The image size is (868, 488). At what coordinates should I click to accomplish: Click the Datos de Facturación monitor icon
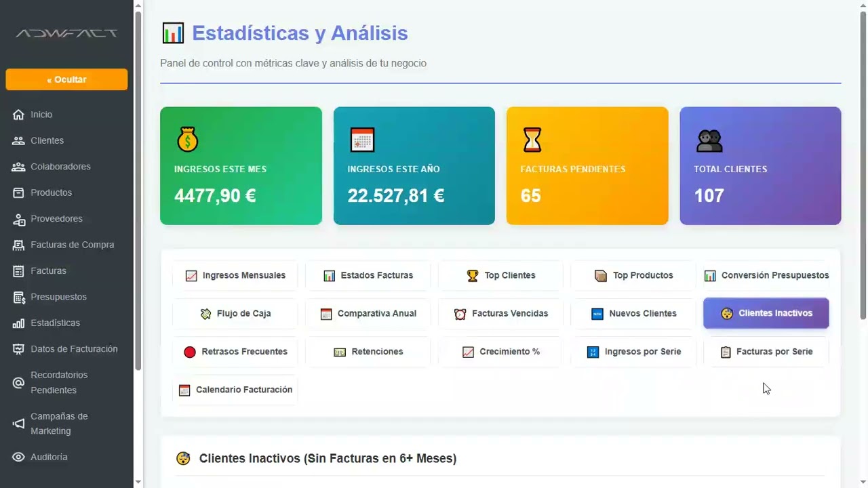18,349
